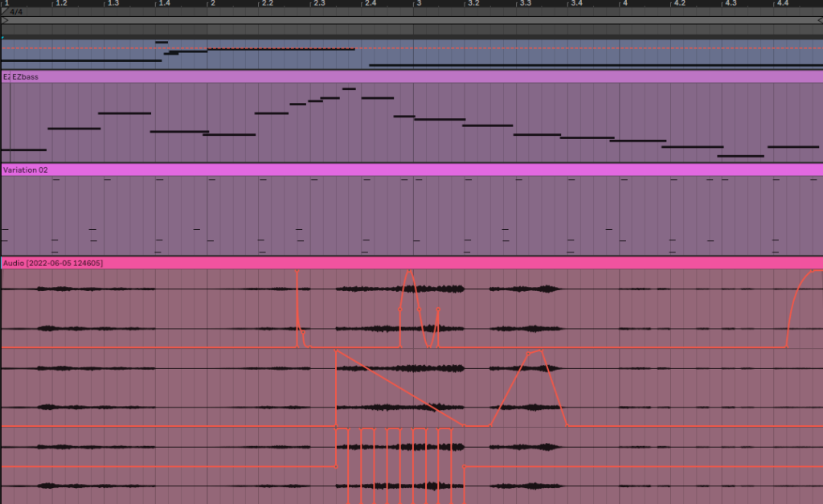Click the solid red automation segment after bar 2
This screenshot has width=823, height=504.
281,49
